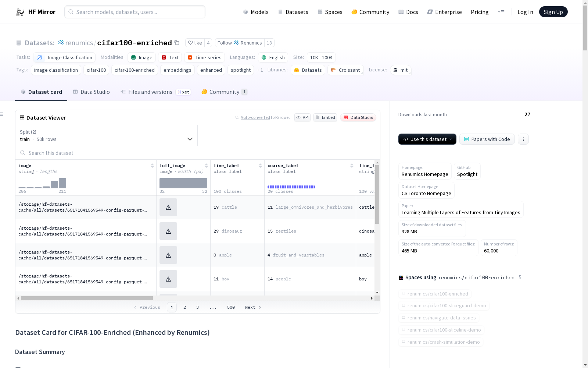
Task: Click the warning thumbnail in the dinosaur row
Action: 168,231
